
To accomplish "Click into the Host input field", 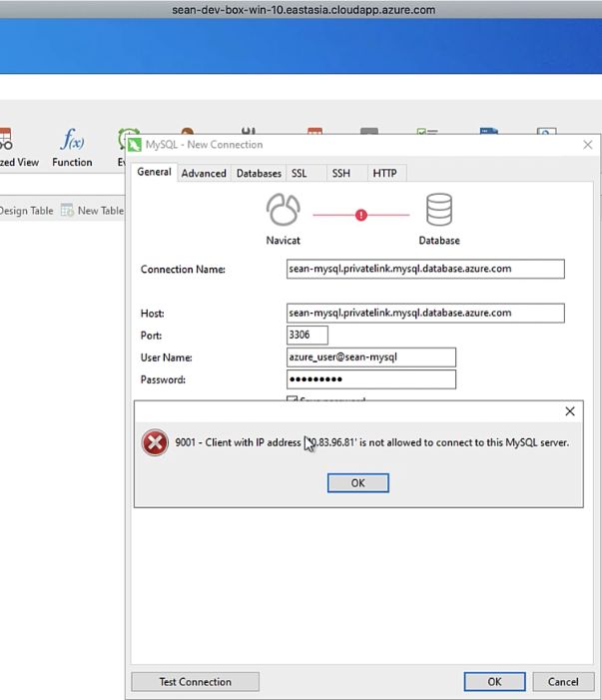I will [425, 313].
